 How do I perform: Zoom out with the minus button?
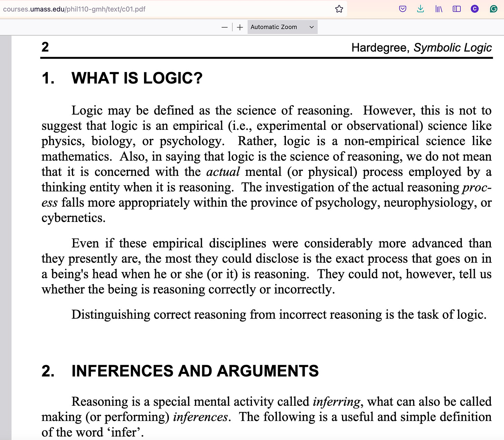(225, 27)
